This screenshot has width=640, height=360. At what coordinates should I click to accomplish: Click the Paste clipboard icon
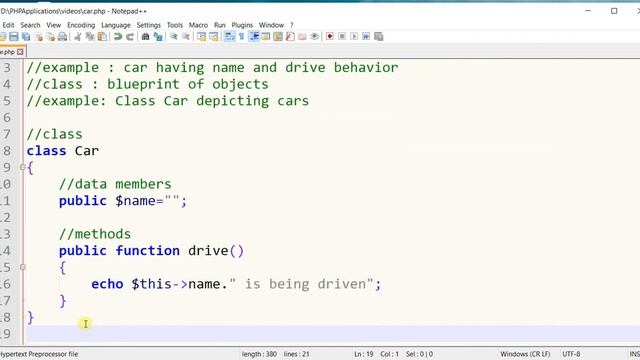coord(102,37)
